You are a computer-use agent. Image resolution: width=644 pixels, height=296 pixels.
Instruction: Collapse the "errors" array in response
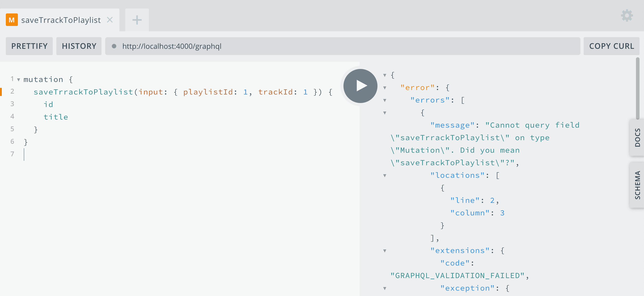point(385,100)
